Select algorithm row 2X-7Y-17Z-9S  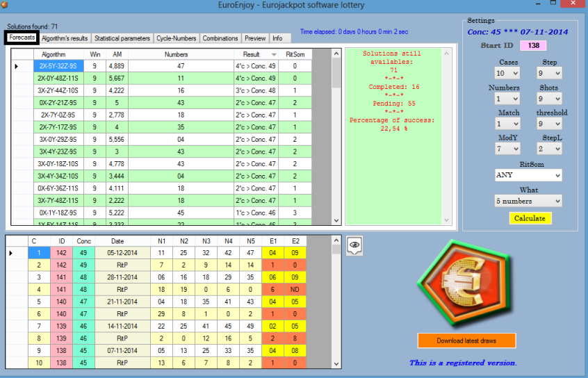tap(59, 127)
